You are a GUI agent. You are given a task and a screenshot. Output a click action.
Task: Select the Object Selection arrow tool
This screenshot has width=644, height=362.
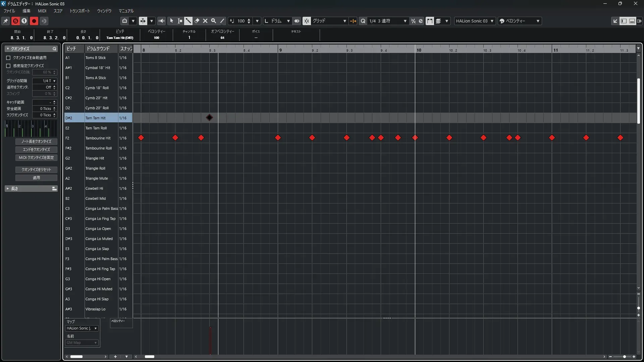171,21
